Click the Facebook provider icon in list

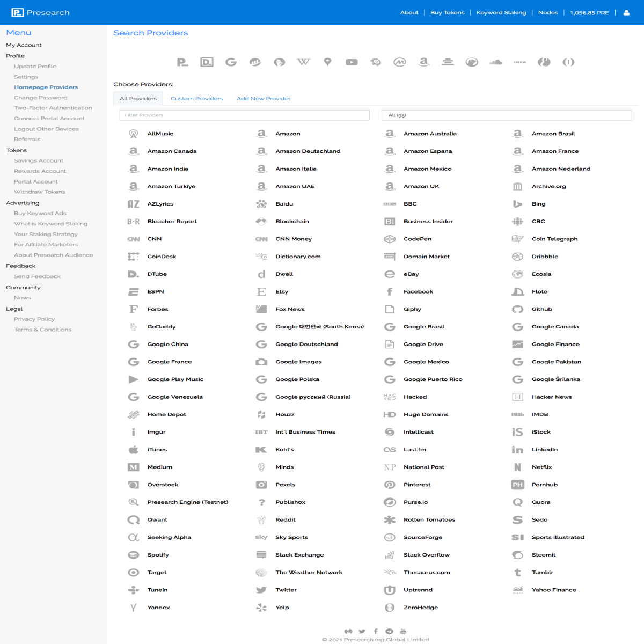(390, 291)
